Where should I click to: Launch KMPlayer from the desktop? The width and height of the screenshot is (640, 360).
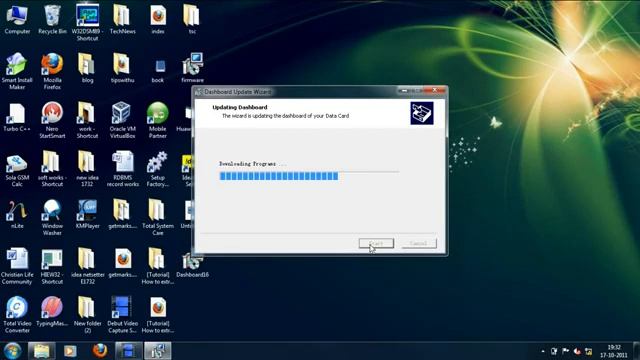(x=87, y=214)
